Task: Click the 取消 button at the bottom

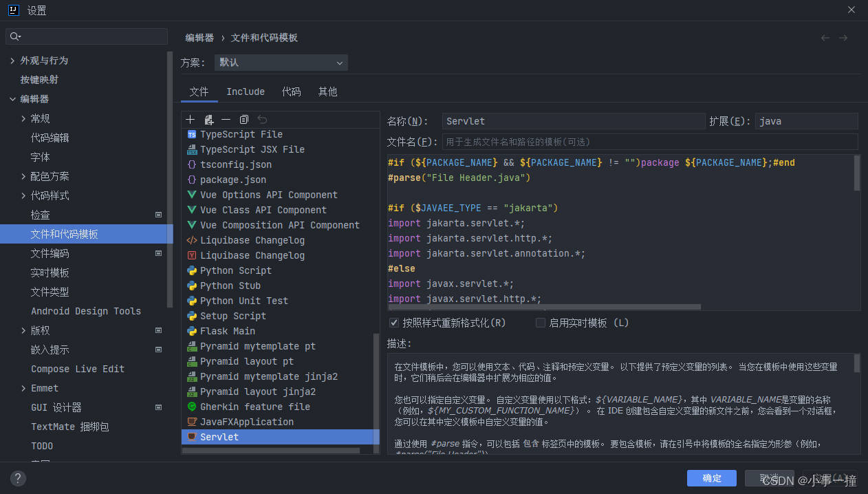Action: (768, 477)
